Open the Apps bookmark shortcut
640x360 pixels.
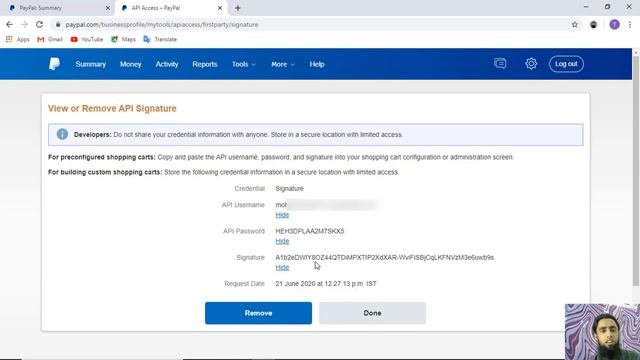pos(18,39)
